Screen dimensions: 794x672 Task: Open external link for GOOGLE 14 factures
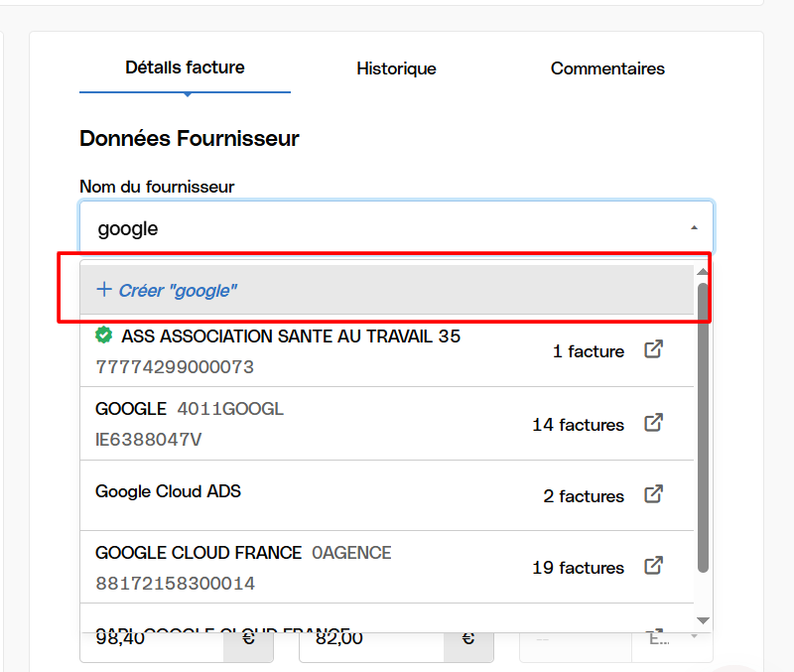tap(653, 422)
